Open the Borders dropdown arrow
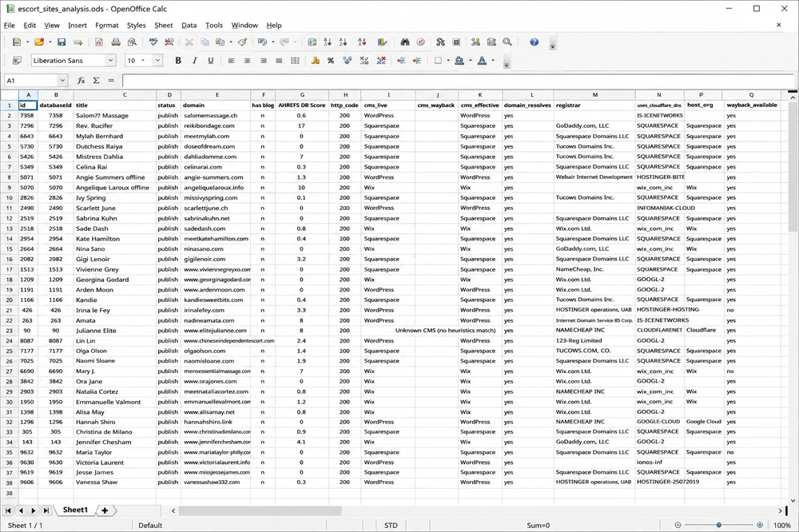Image resolution: width=799 pixels, height=532 pixels. (448, 61)
